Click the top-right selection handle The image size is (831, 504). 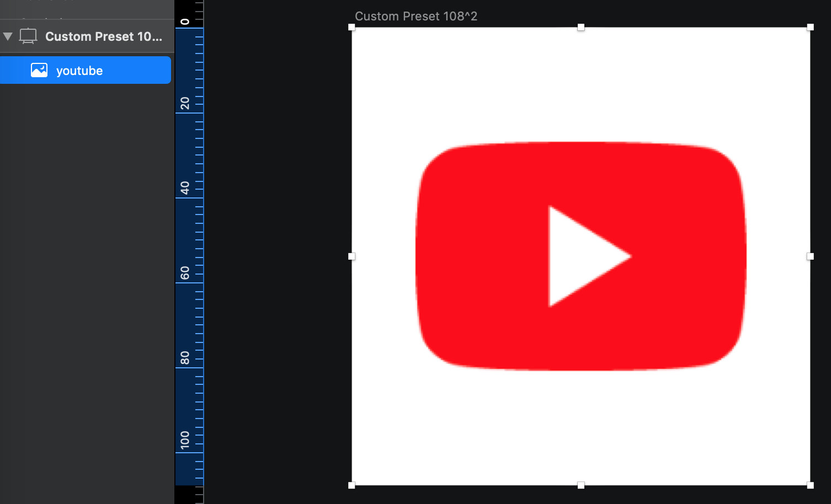coord(810,27)
